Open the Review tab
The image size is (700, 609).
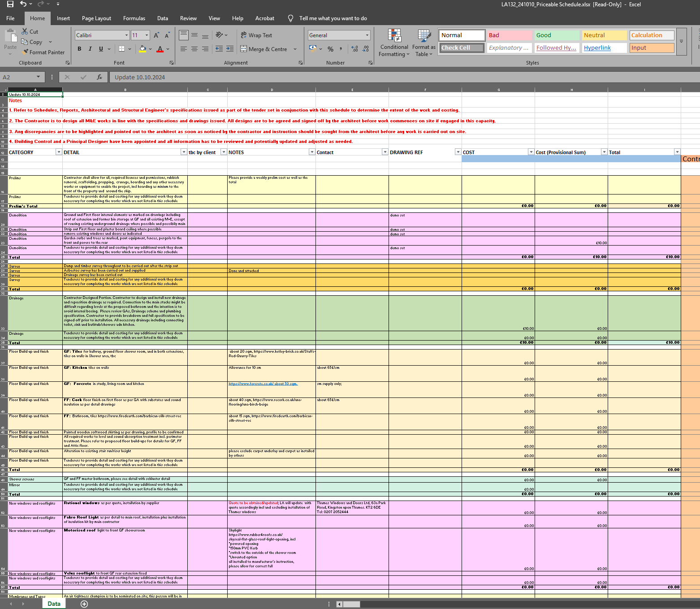coord(188,18)
